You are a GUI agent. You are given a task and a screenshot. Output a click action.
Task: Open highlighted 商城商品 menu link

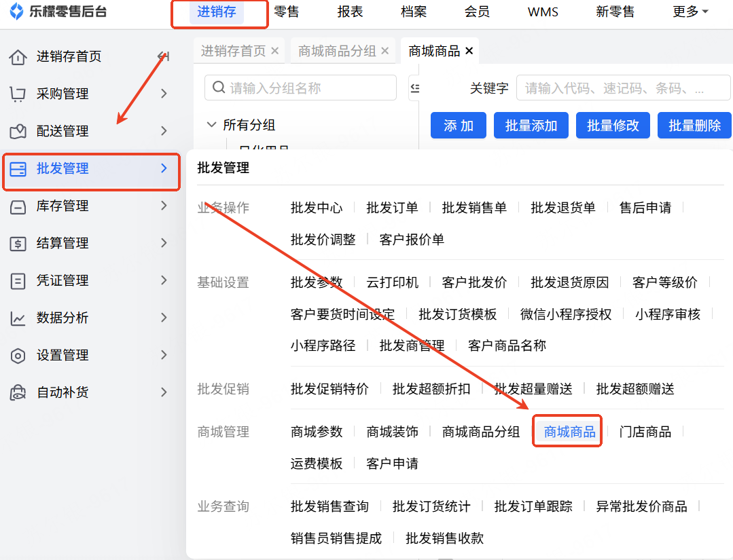click(569, 432)
